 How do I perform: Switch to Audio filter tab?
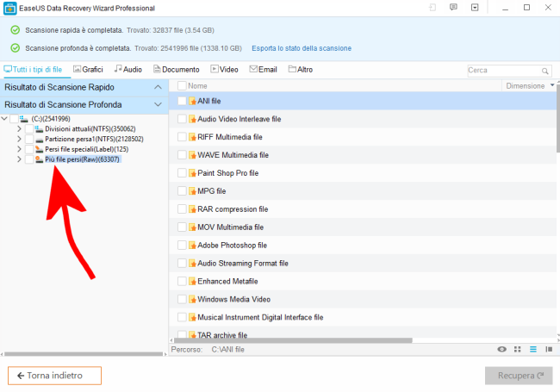tap(128, 70)
